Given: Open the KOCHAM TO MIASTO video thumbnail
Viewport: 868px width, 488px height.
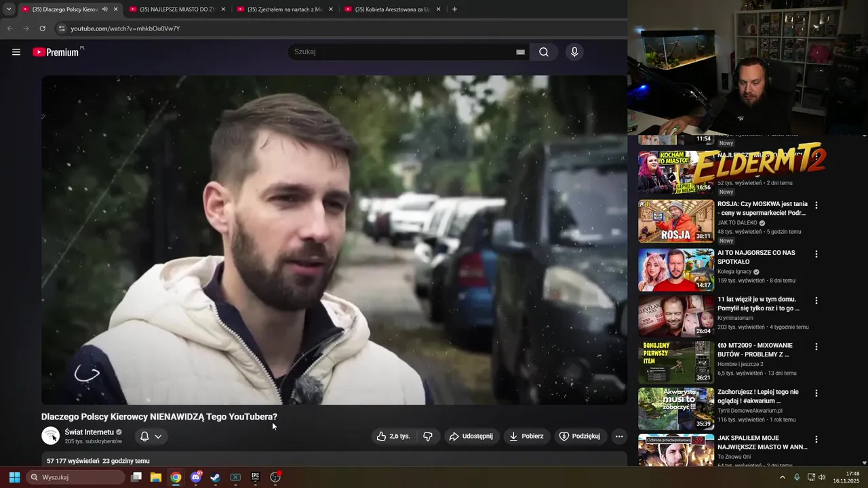Looking at the screenshot, I should (x=676, y=172).
